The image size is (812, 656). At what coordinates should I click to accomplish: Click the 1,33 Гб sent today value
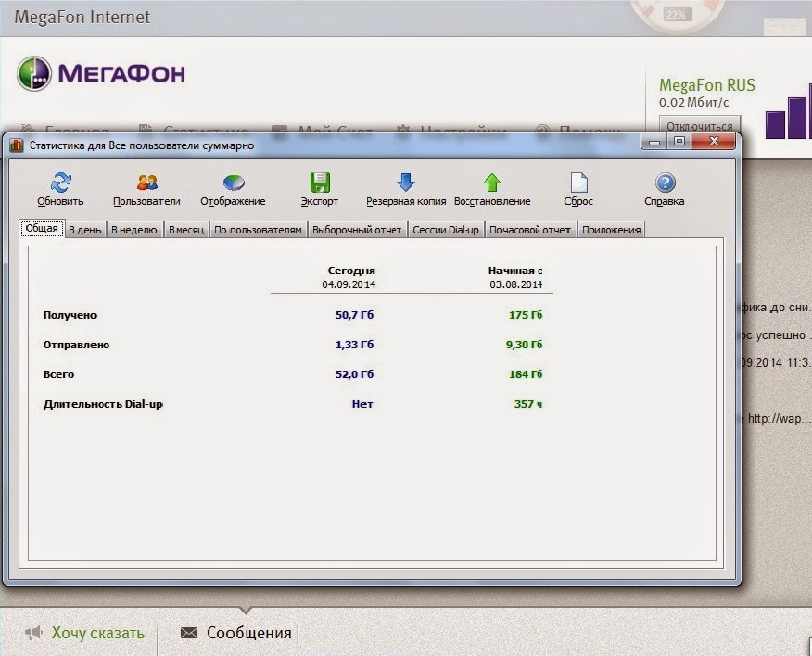click(x=355, y=345)
